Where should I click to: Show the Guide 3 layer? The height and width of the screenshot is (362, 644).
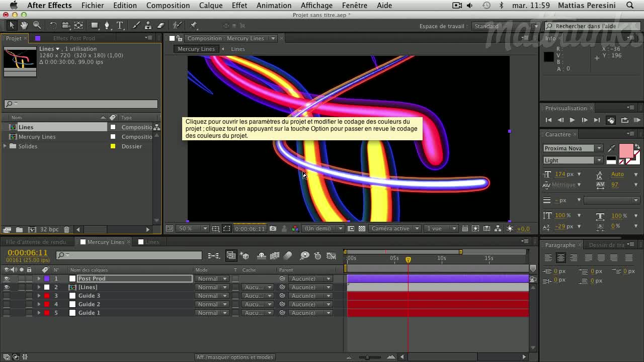click(7, 296)
